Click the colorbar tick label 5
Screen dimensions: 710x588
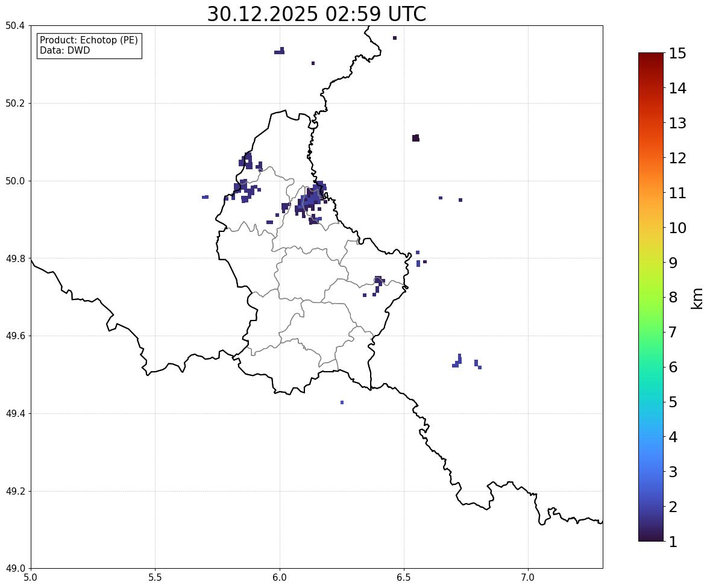click(673, 402)
